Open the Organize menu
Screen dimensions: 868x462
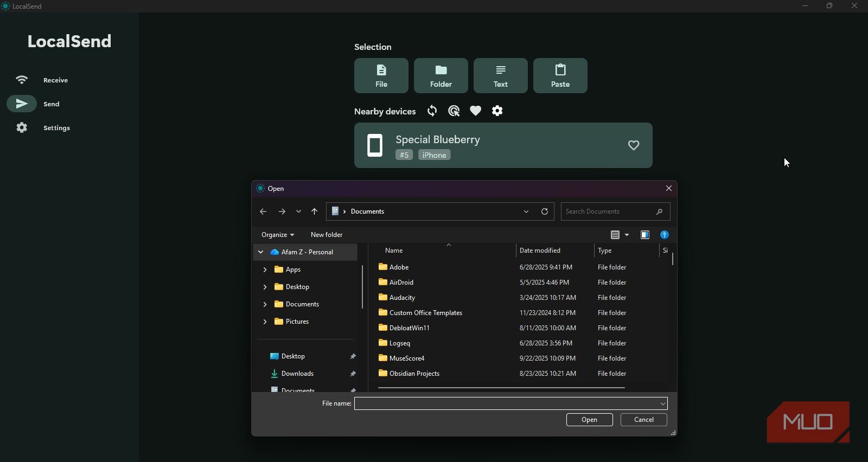[x=278, y=235]
